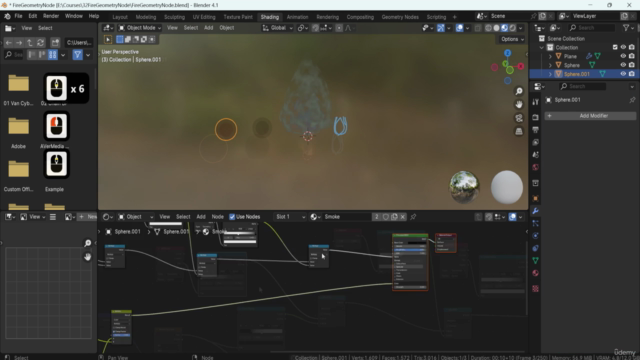Click the Z axis on navigation gizmo
640x360 pixels.
pos(507,53)
